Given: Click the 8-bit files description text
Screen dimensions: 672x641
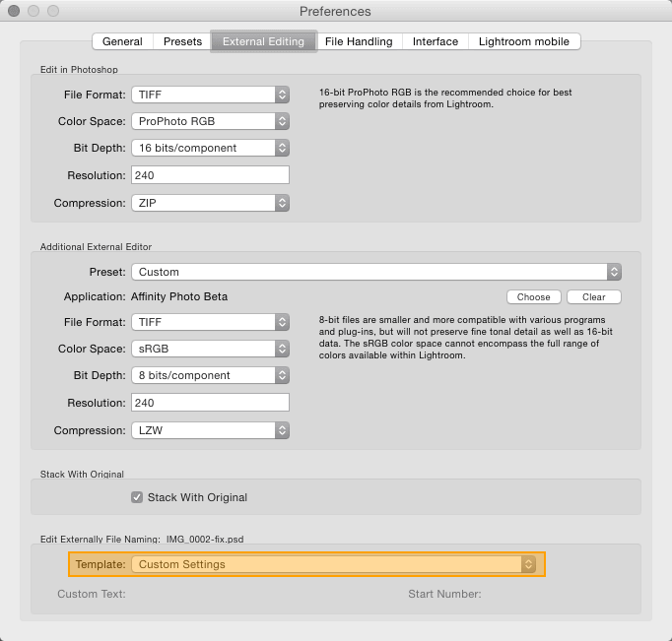Looking at the screenshot, I should (x=465, y=338).
